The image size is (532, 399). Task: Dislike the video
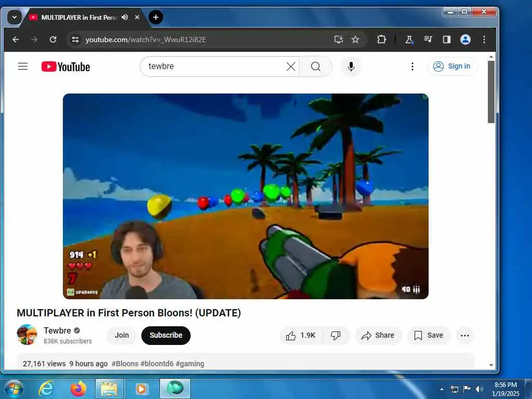pos(336,336)
